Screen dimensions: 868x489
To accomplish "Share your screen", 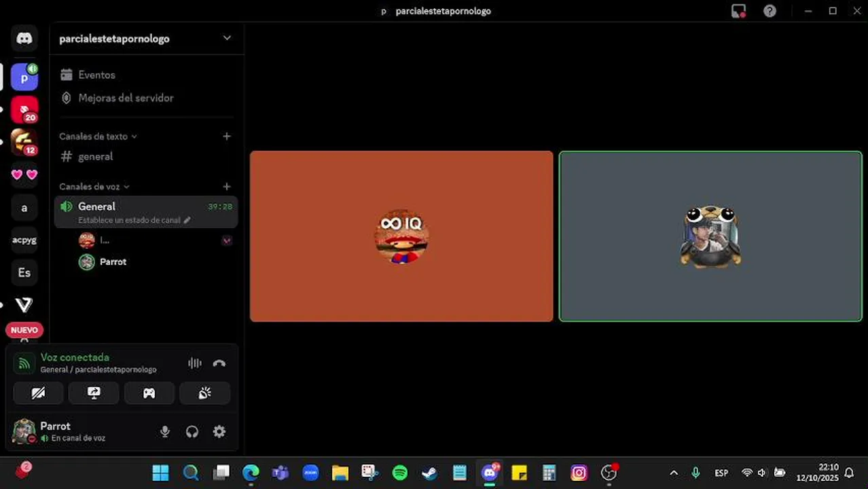I will point(94,393).
